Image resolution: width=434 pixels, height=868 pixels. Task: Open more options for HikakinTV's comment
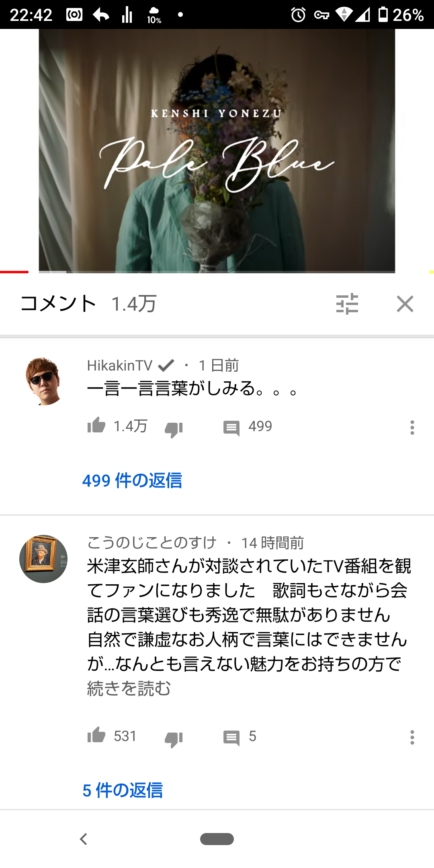tap(412, 428)
